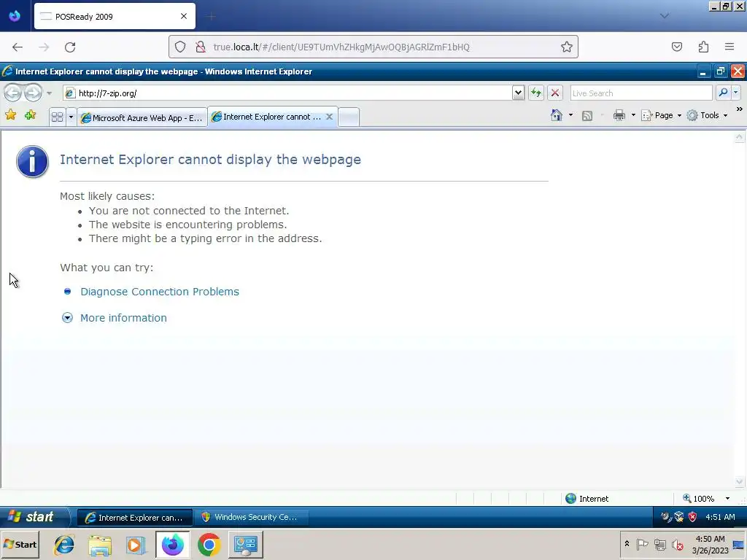Open the Quick Tabs view

57,117
